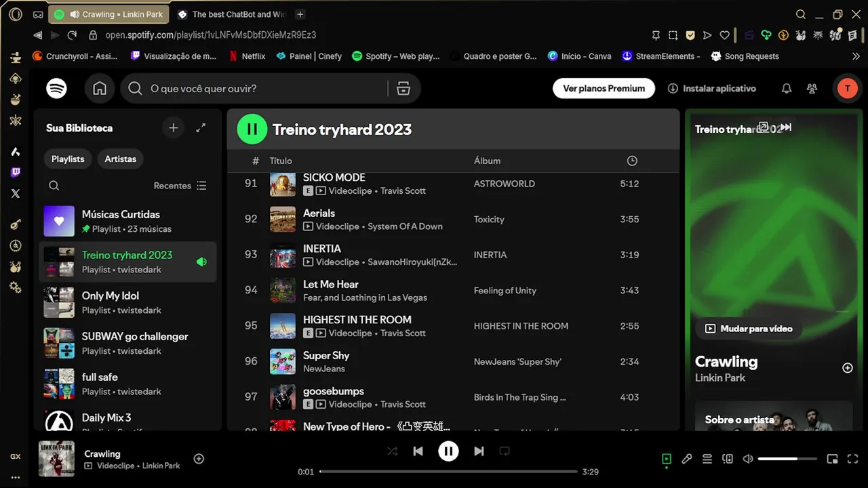Open Spotify home via house icon
This screenshot has height=488, width=868.
pyautogui.click(x=100, y=89)
